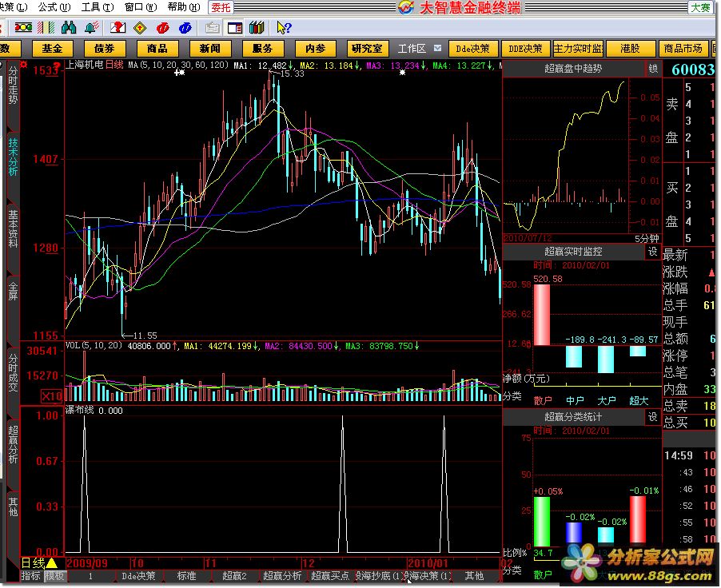The image size is (721, 588).
Task: Select the 超赢买点 bottom tab
Action: tap(330, 575)
